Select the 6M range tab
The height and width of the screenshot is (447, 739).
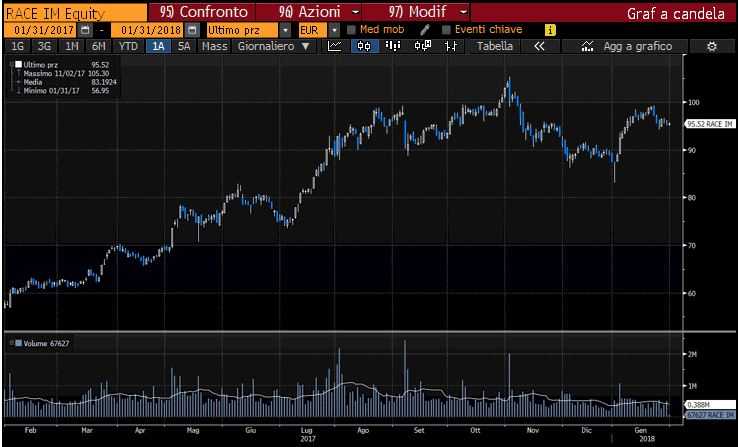[x=99, y=46]
